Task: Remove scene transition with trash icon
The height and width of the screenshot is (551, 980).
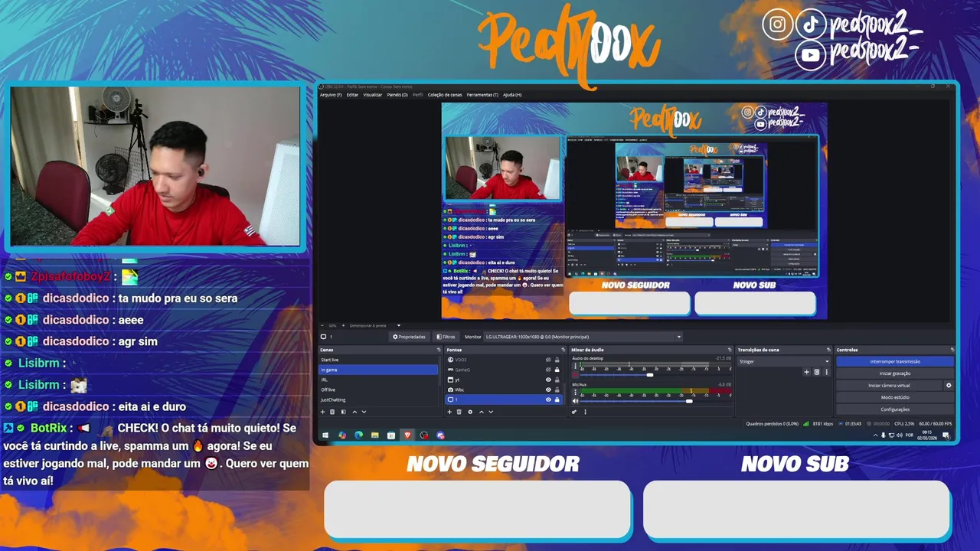Action: tap(816, 372)
